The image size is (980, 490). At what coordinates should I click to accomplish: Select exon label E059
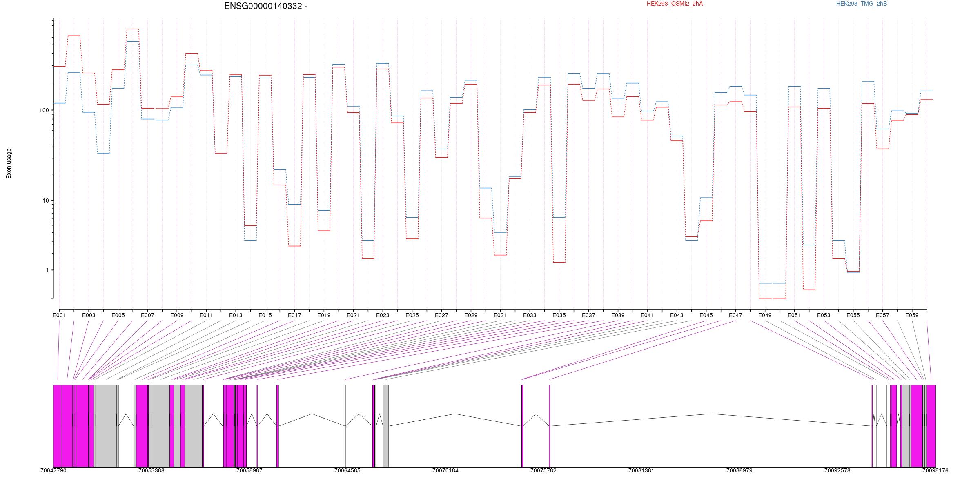[x=912, y=315]
